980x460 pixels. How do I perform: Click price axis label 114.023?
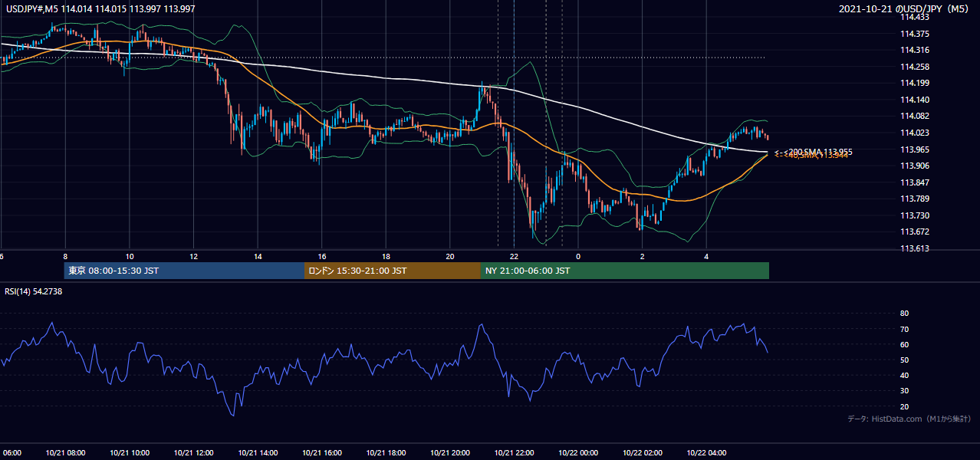click(914, 133)
